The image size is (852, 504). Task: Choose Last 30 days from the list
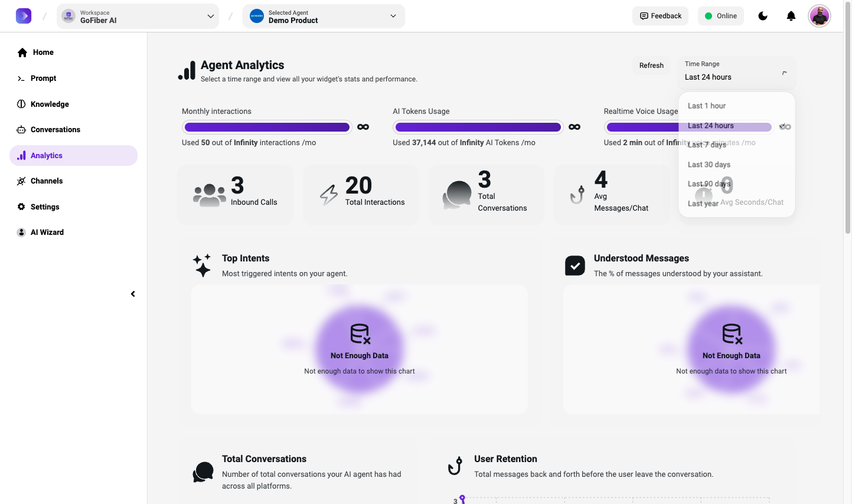pyautogui.click(x=709, y=165)
